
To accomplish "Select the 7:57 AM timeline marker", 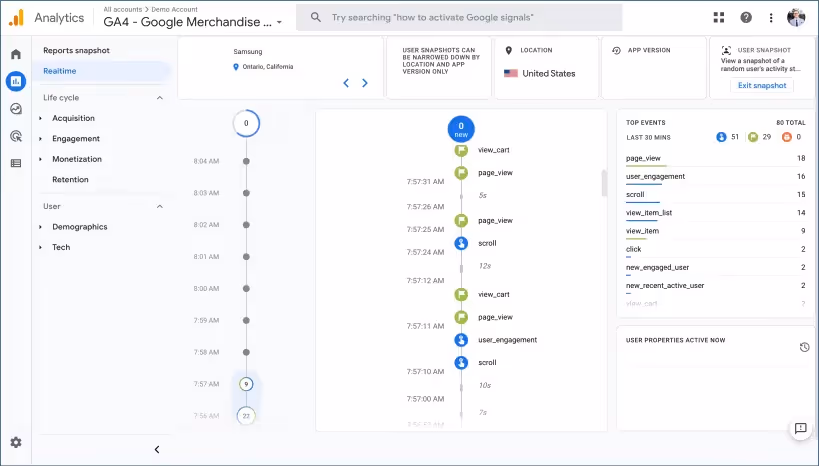I will [246, 384].
